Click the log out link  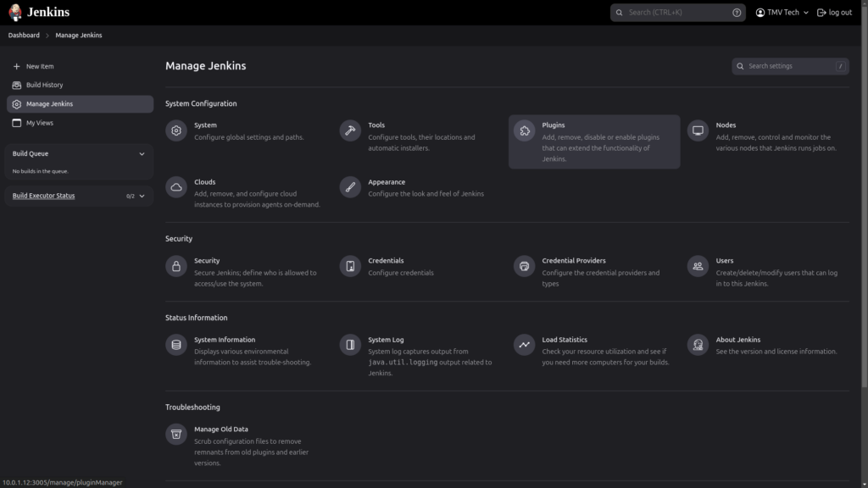point(834,13)
